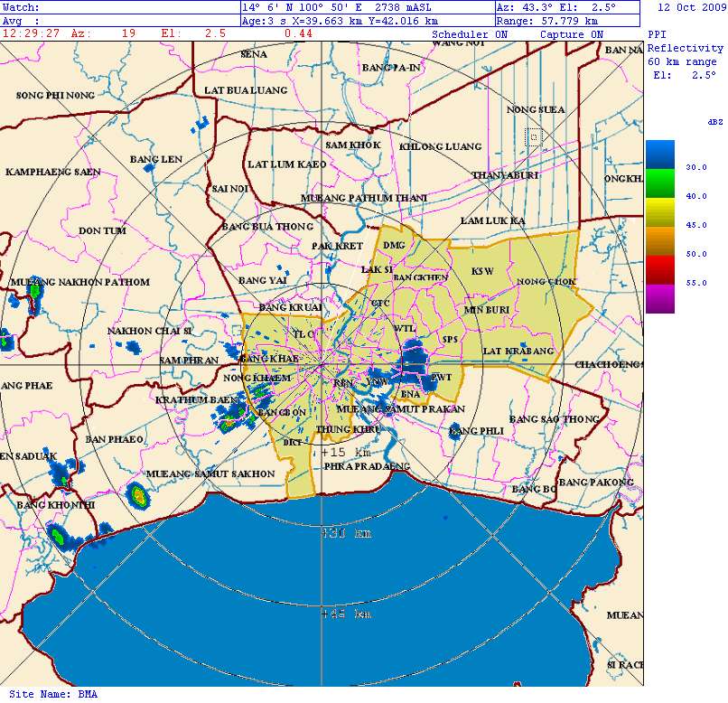This screenshot has height=703, width=728.
Task: Select the Range 57.779 km readout
Action: pyautogui.click(x=547, y=20)
